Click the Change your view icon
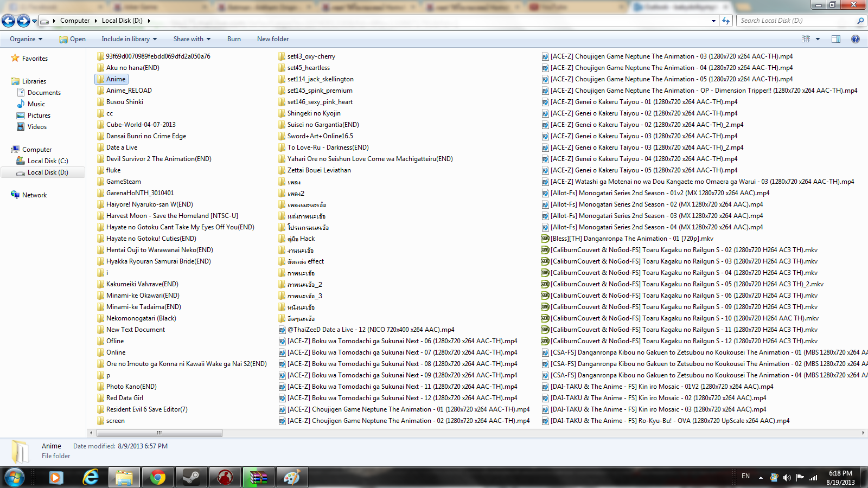This screenshot has width=868, height=488. [x=806, y=39]
